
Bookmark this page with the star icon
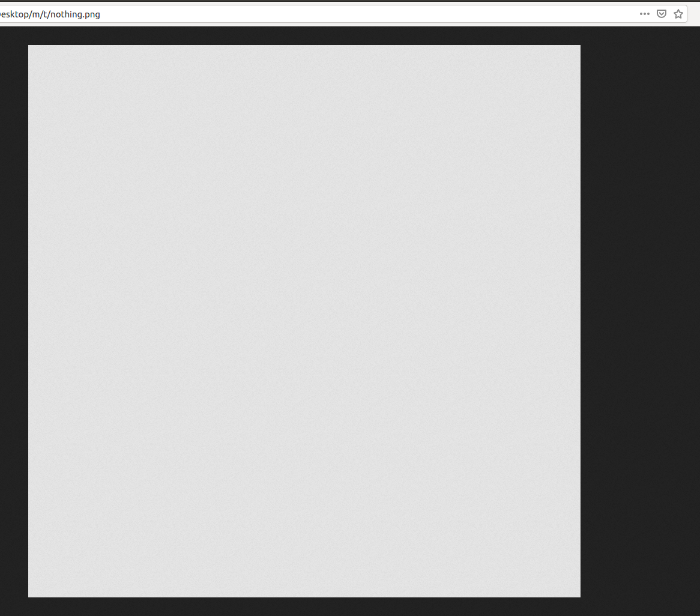pyautogui.click(x=678, y=14)
